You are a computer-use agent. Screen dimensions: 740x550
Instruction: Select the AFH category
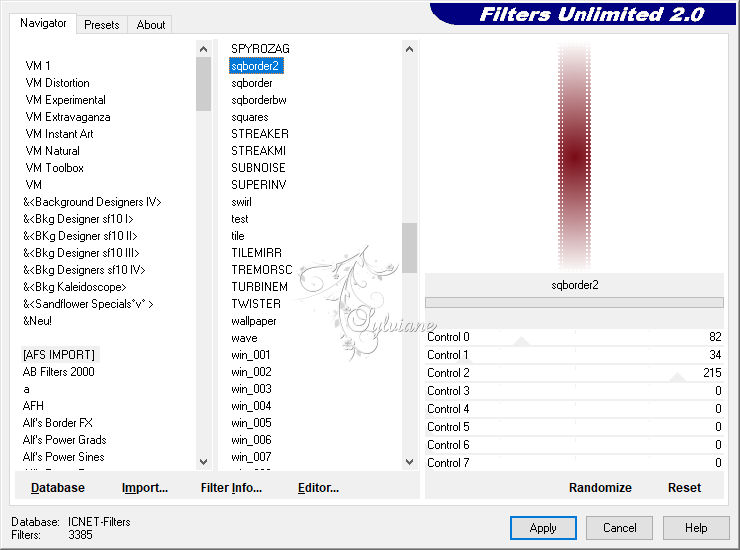pos(33,406)
